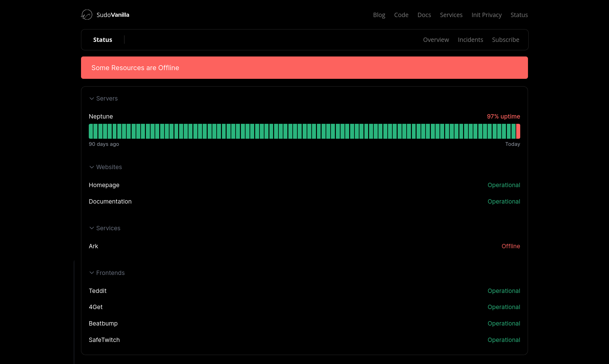Collapse the Servers section chevron

pos(92,98)
